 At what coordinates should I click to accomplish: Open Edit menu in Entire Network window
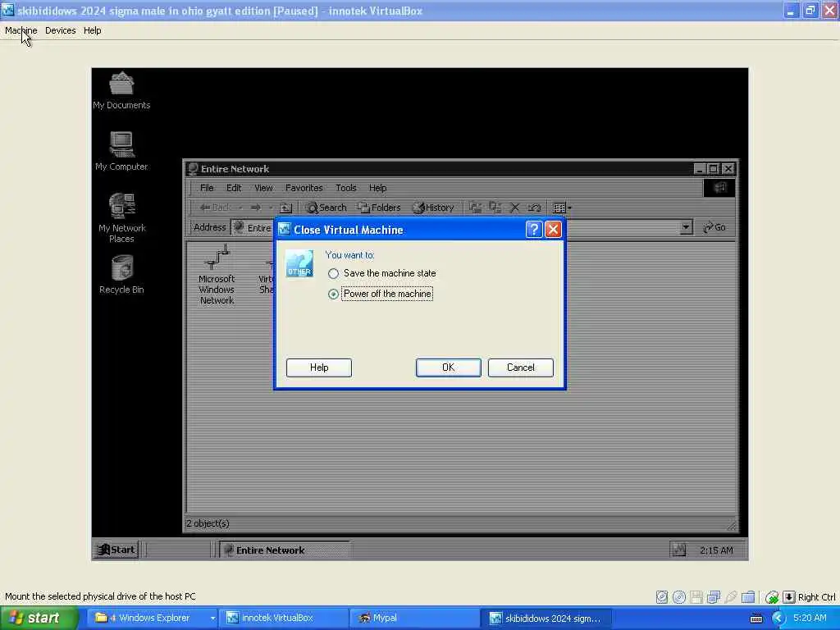(234, 188)
